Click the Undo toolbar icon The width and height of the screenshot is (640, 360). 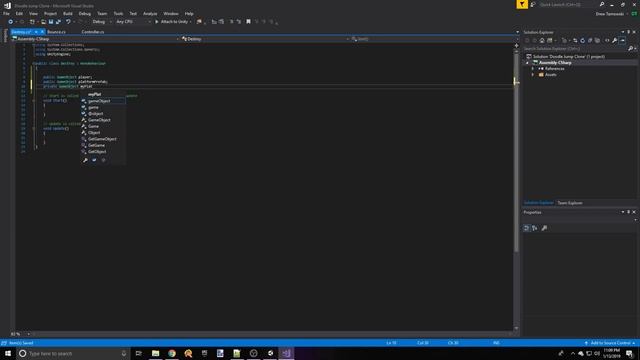coord(68,22)
